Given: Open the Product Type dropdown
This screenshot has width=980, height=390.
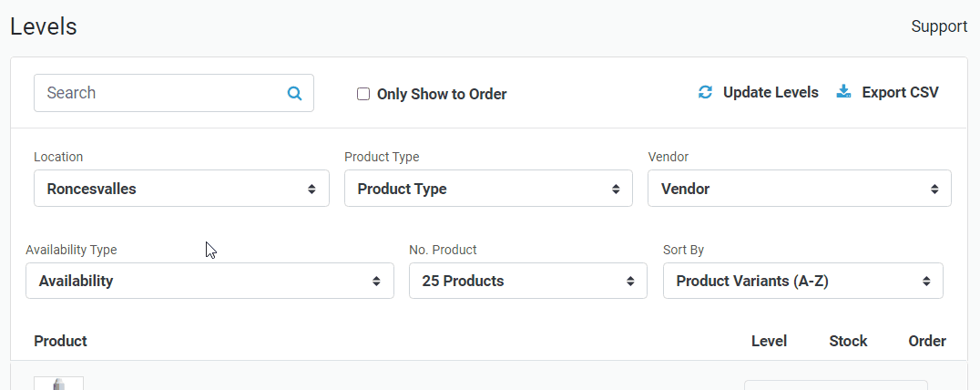Looking at the screenshot, I should (x=488, y=188).
